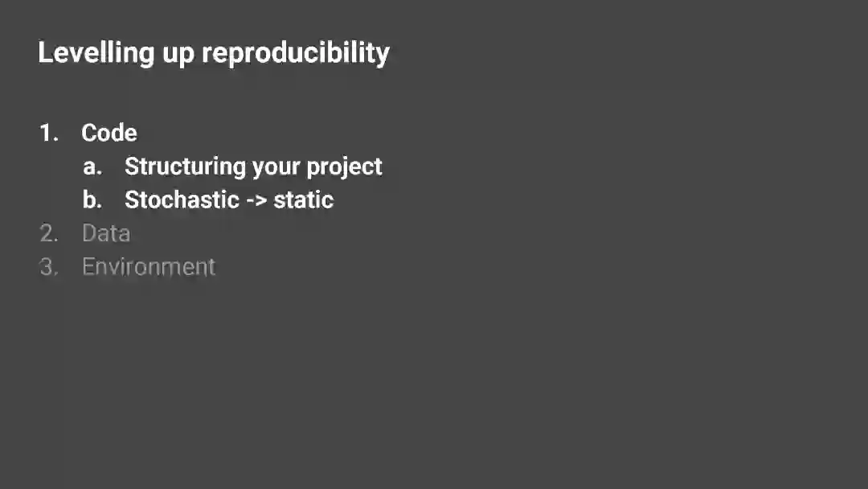The height and width of the screenshot is (489, 868).
Task: Select the greyed-out "3." list number
Action: pos(49,267)
